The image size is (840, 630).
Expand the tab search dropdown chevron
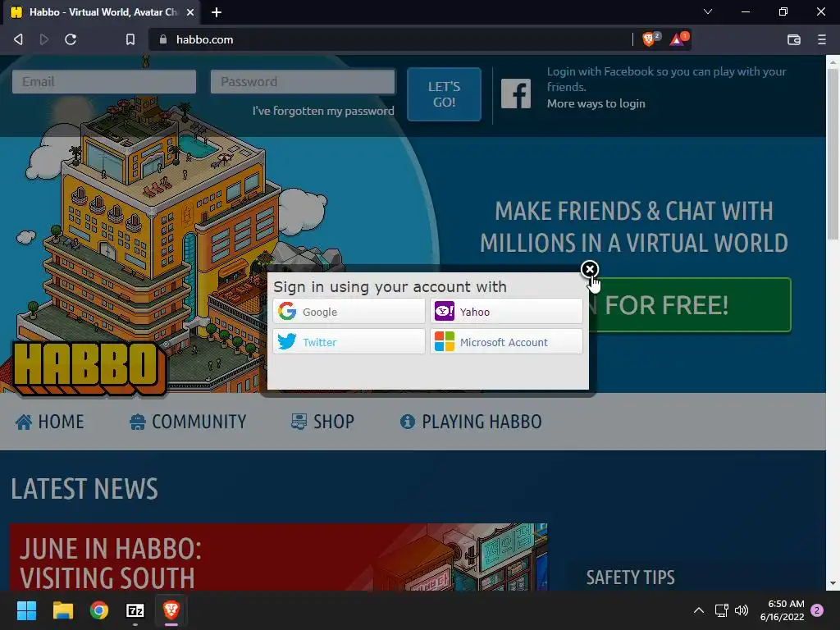[708, 11]
